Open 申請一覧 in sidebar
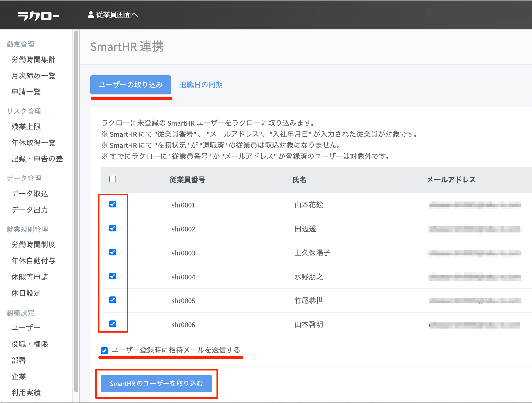532x403 pixels. click(26, 92)
